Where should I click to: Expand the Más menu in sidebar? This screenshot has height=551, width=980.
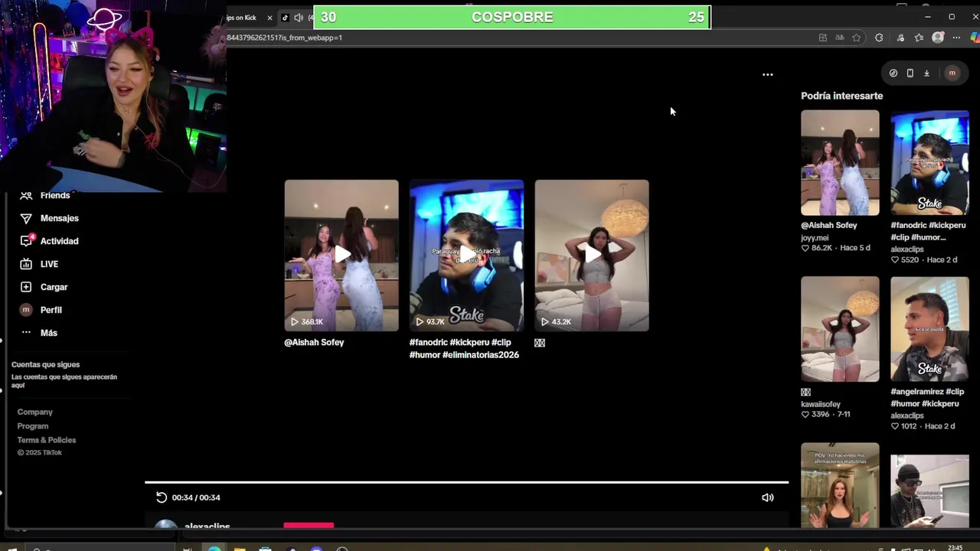point(48,333)
